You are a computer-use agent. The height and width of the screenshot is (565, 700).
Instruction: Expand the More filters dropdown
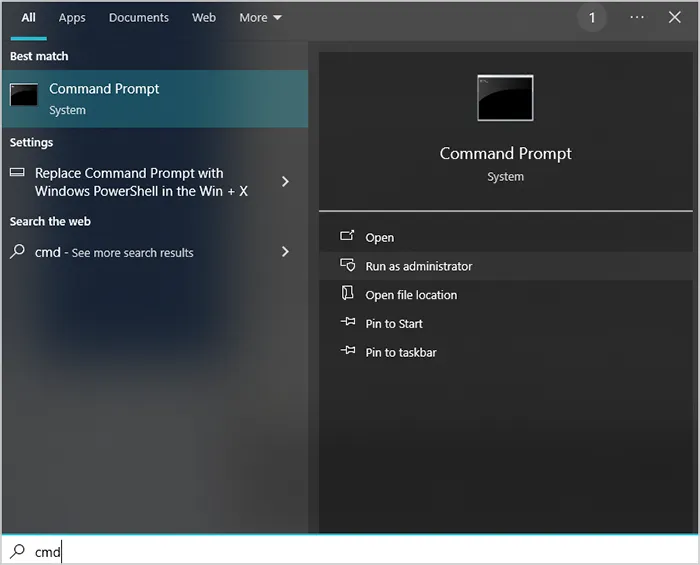click(260, 17)
